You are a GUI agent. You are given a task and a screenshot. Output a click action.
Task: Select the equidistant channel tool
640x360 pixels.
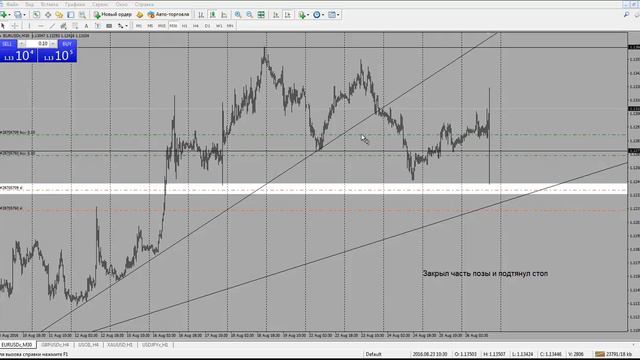[x=63, y=26]
